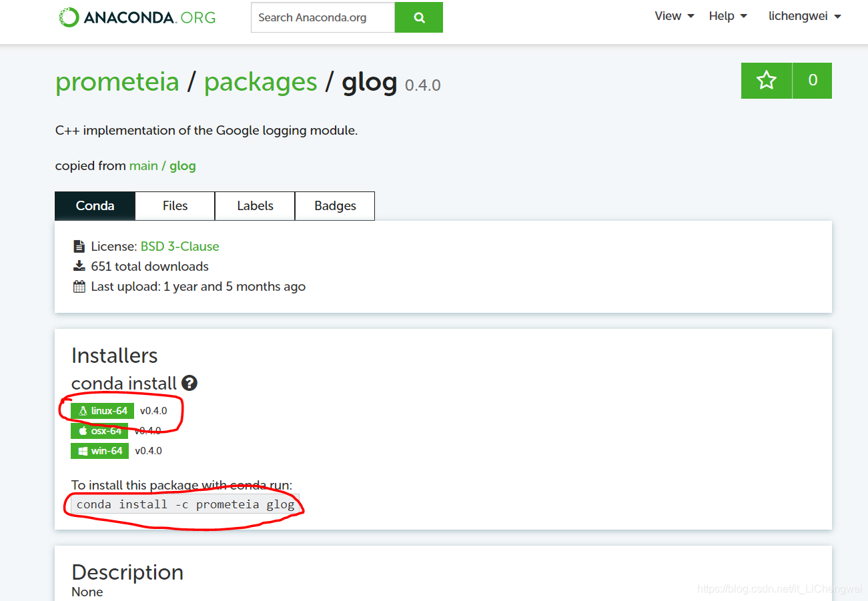
Task: Click the Anaconda.org logo
Action: tap(137, 17)
